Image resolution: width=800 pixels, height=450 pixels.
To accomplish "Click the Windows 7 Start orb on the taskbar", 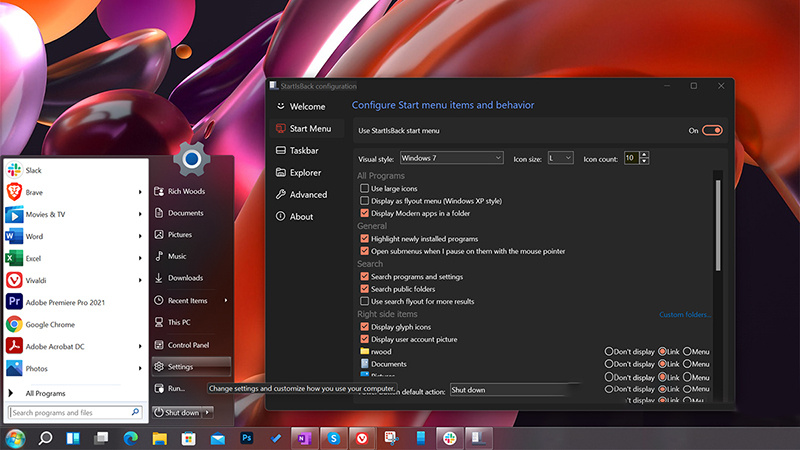I will [x=15, y=438].
